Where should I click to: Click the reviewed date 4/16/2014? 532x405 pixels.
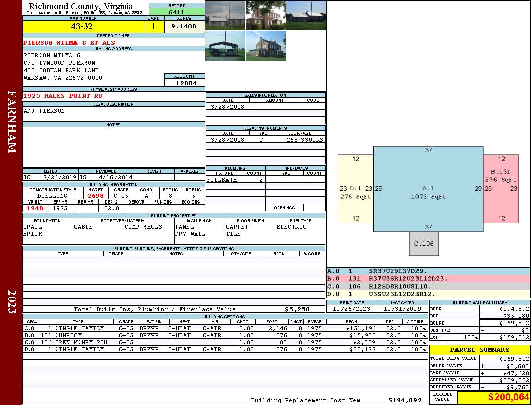coord(116,177)
